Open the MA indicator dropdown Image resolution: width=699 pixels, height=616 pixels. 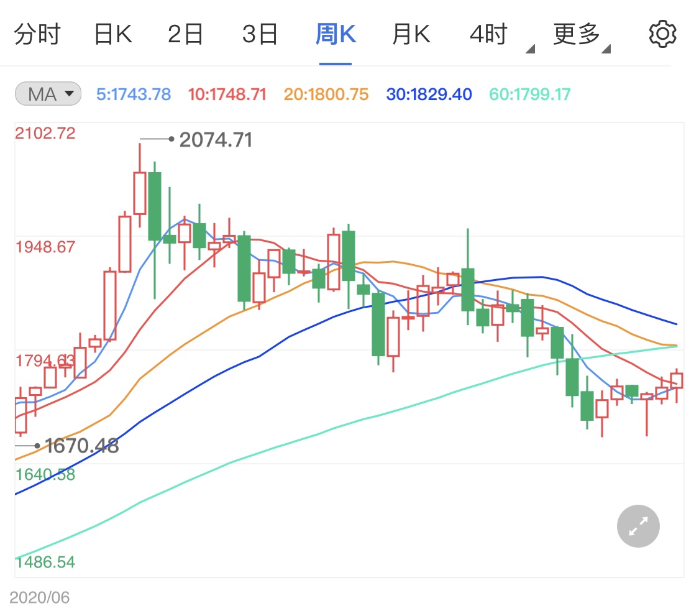pyautogui.click(x=47, y=94)
